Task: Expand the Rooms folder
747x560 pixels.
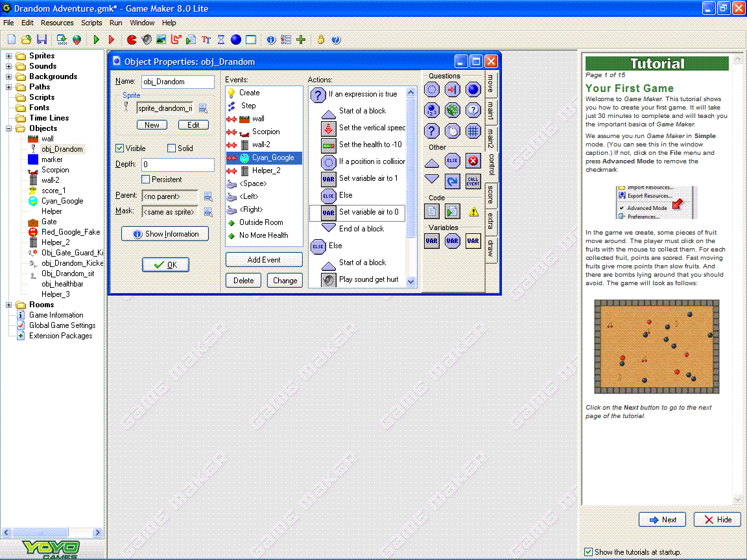Action: [x=8, y=305]
